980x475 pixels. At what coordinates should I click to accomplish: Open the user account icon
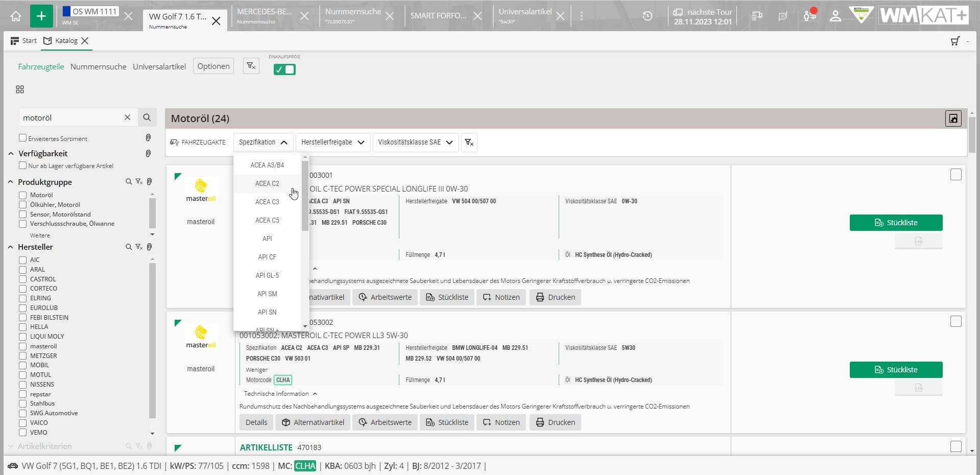(x=835, y=16)
